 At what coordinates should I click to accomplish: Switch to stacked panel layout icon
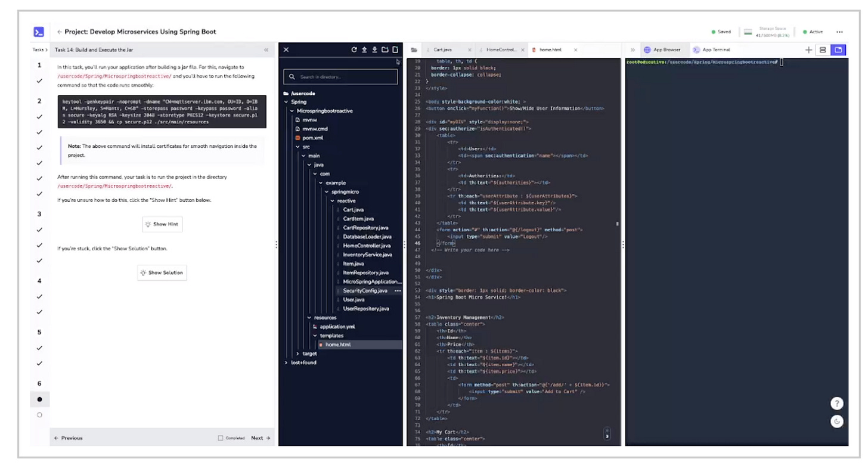point(823,50)
